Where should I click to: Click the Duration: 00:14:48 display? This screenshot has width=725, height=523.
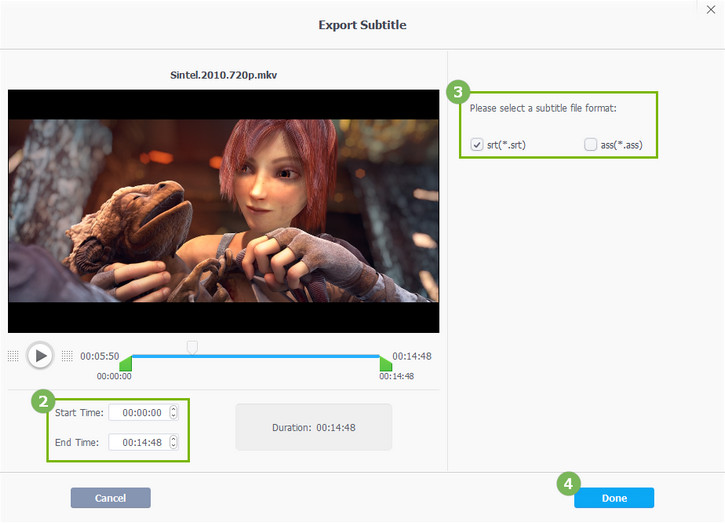(313, 427)
